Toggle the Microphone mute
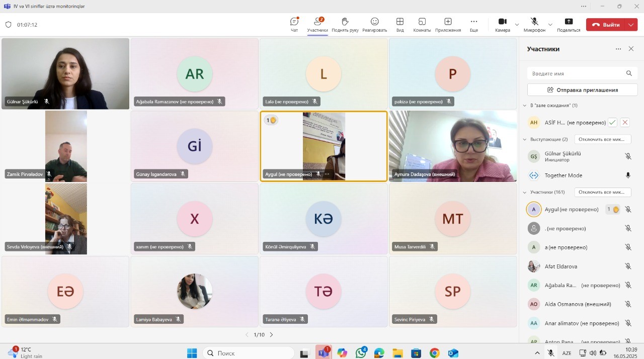The image size is (644, 359). point(534,24)
